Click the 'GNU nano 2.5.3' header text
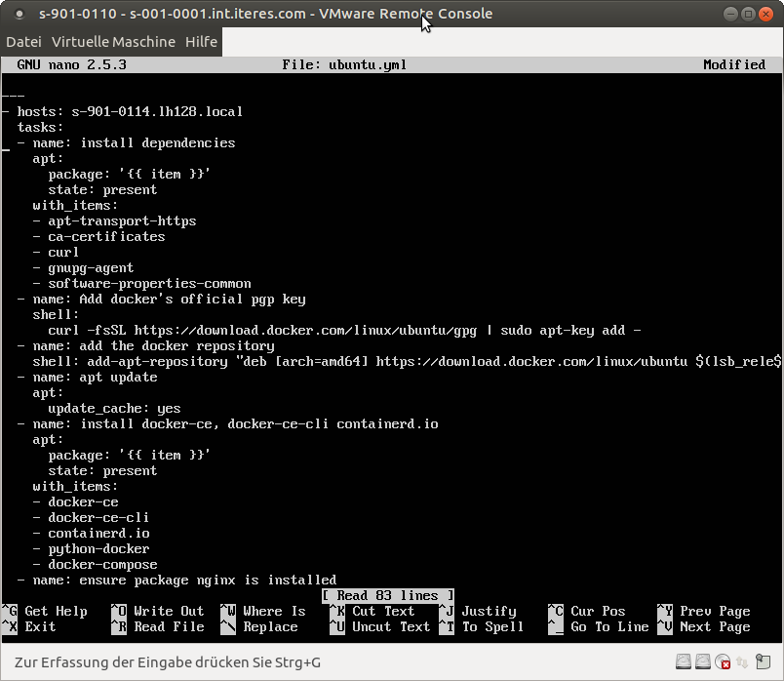The width and height of the screenshot is (784, 681). [x=71, y=64]
